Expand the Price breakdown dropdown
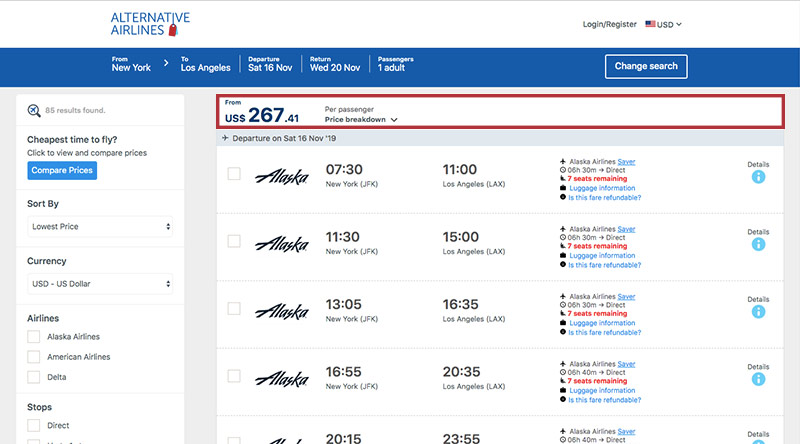This screenshot has width=800, height=444. pos(361,119)
